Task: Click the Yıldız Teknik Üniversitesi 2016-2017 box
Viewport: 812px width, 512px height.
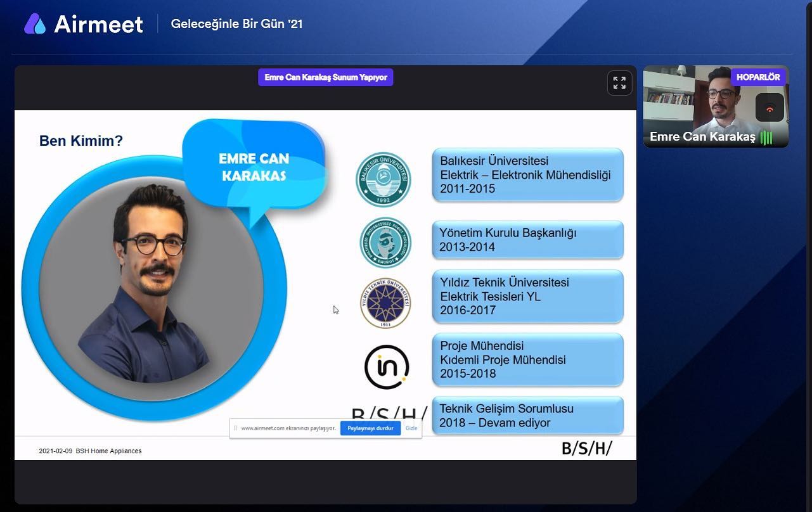Action: (x=527, y=296)
